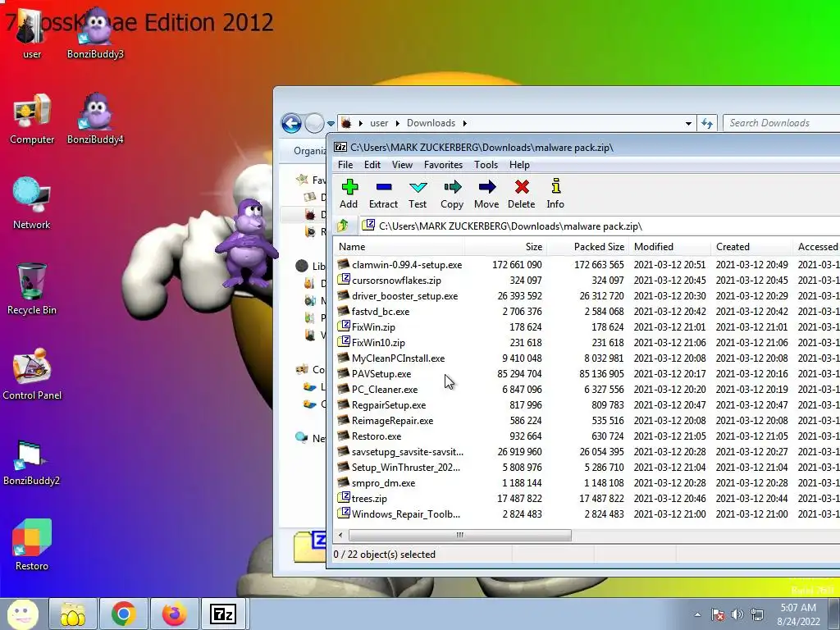Click the Add button in 7-Zip toolbar

349,194
